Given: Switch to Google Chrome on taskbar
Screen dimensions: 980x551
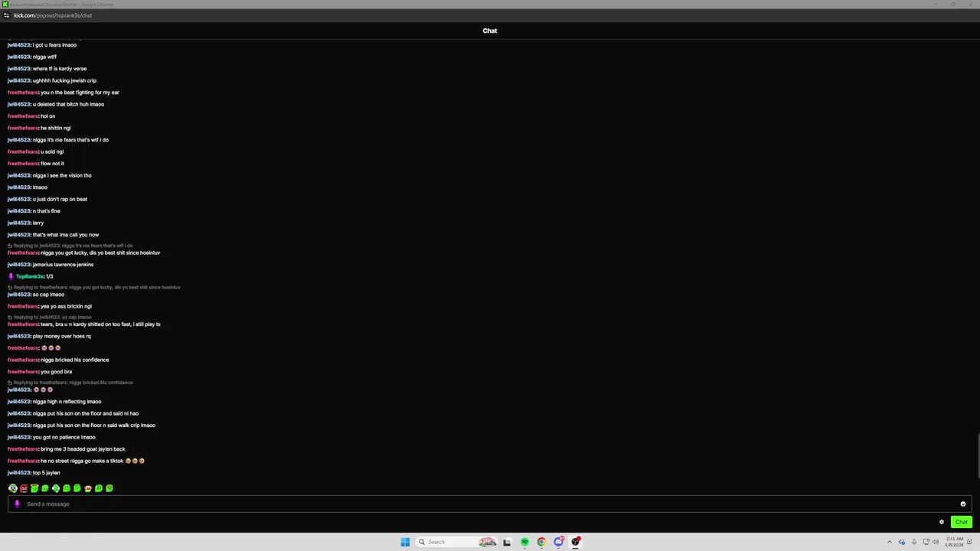Looking at the screenshot, I should [541, 542].
